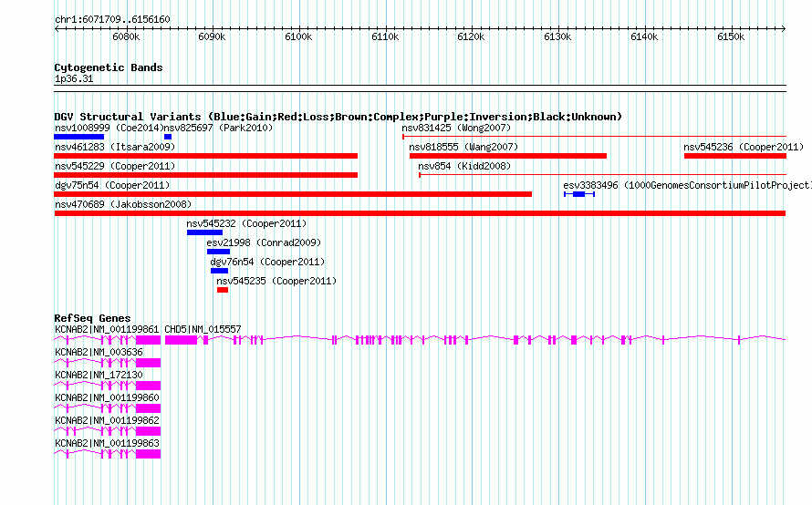This screenshot has height=505, width=812.
Task: Click the 6130k ruler tick label
Action: [x=557, y=36]
